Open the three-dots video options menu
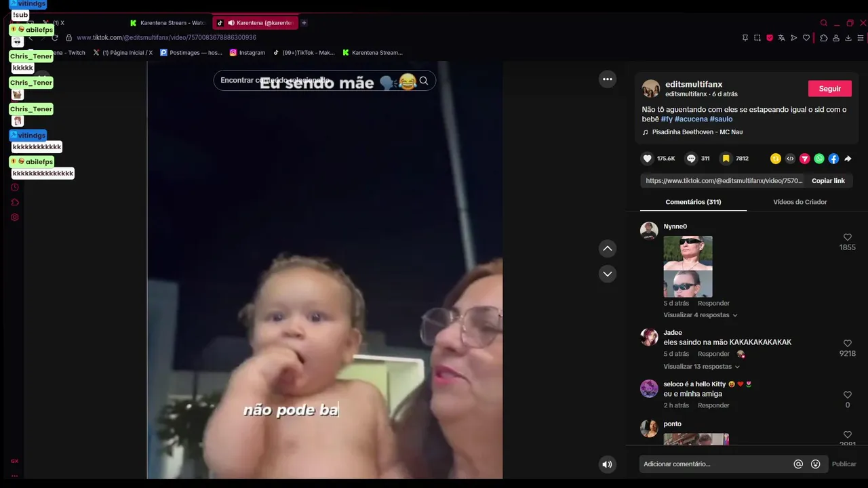The width and height of the screenshot is (868, 488). click(x=608, y=79)
